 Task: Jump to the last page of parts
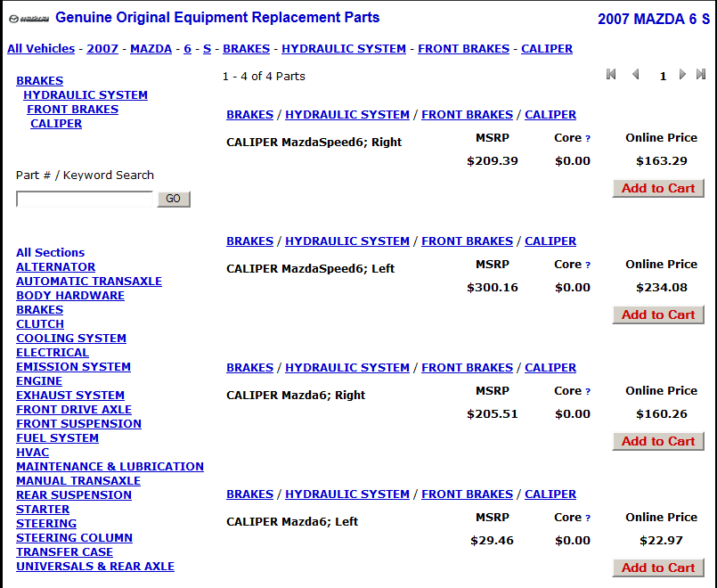click(701, 74)
